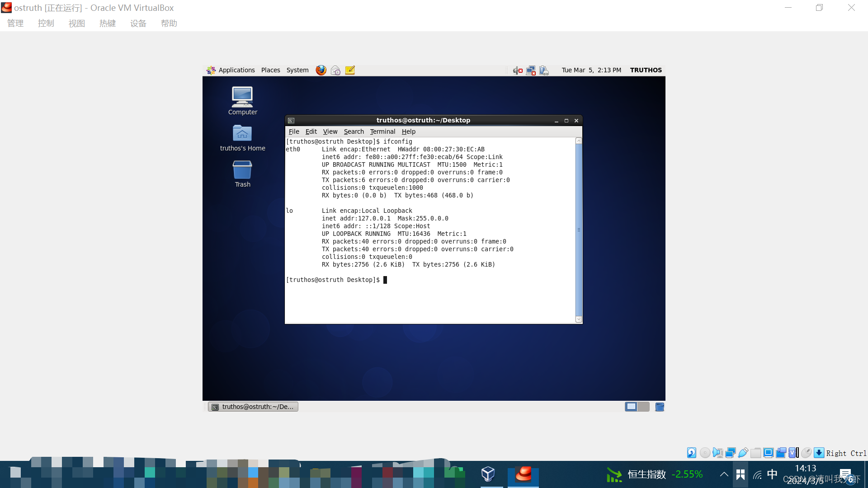Click the panel clock Tue Mar 5
The image size is (868, 488).
(591, 70)
